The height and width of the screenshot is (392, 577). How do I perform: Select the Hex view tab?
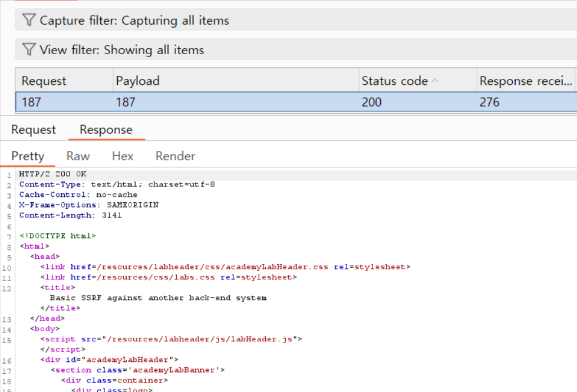(123, 156)
